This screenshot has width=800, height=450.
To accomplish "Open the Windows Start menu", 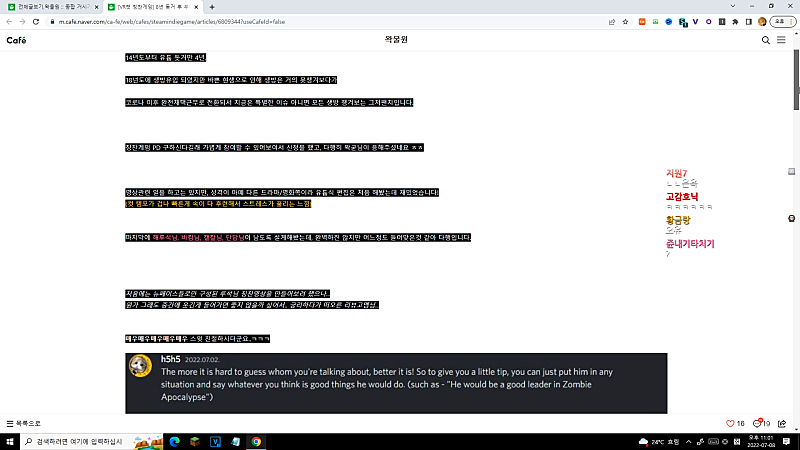I will coord(10,442).
